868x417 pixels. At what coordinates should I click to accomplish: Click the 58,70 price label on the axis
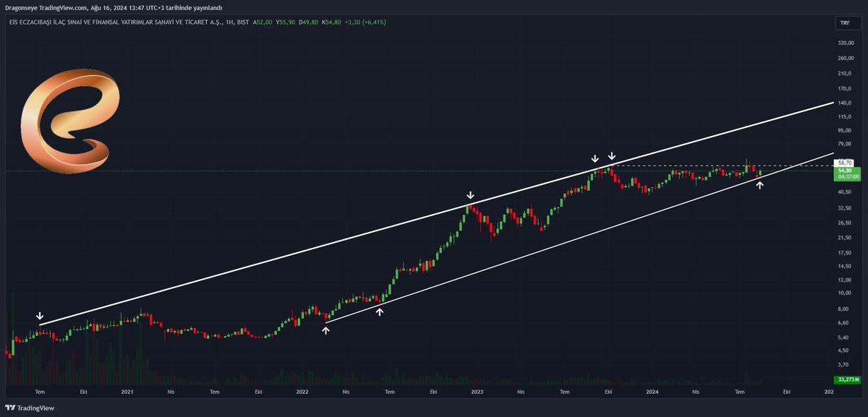point(844,163)
